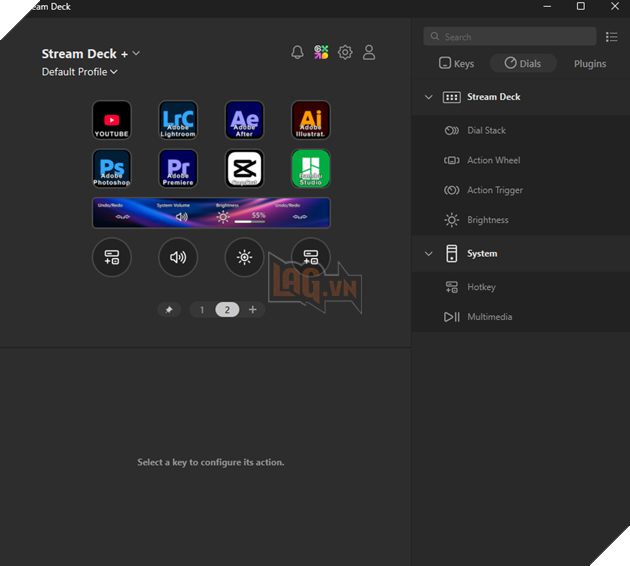Open preferences gear icon
Image resolution: width=630 pixels, height=566 pixels.
coord(345,52)
